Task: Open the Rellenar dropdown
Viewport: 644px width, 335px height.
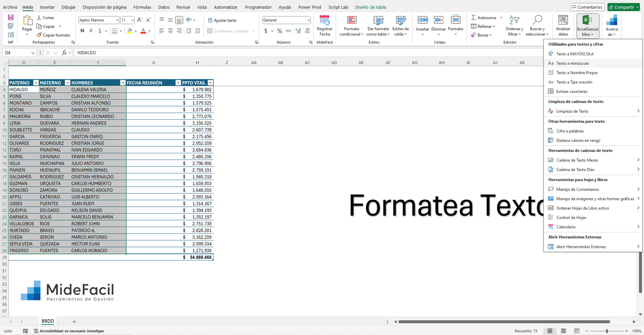Action: coord(483,26)
